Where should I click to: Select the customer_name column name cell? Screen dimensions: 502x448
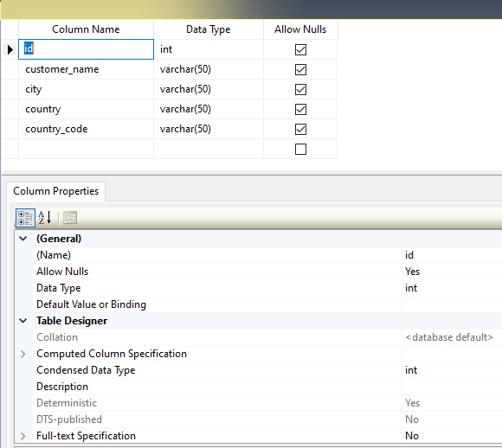[87, 69]
